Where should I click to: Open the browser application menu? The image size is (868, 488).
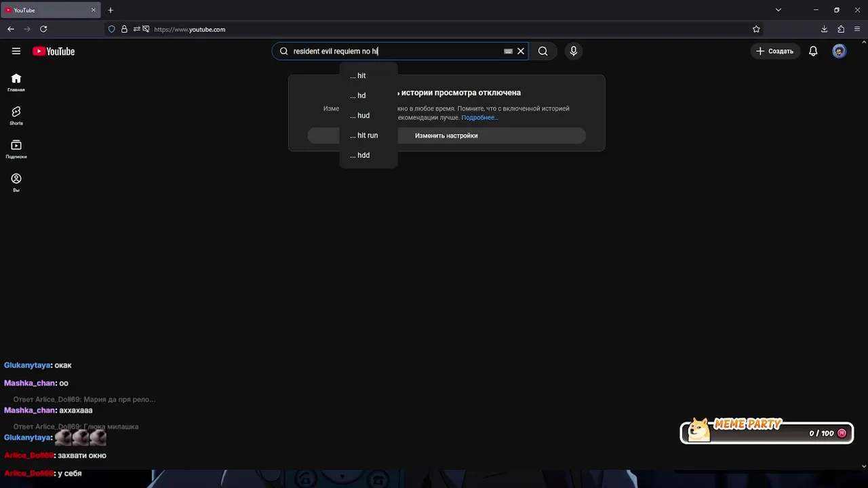(x=857, y=29)
